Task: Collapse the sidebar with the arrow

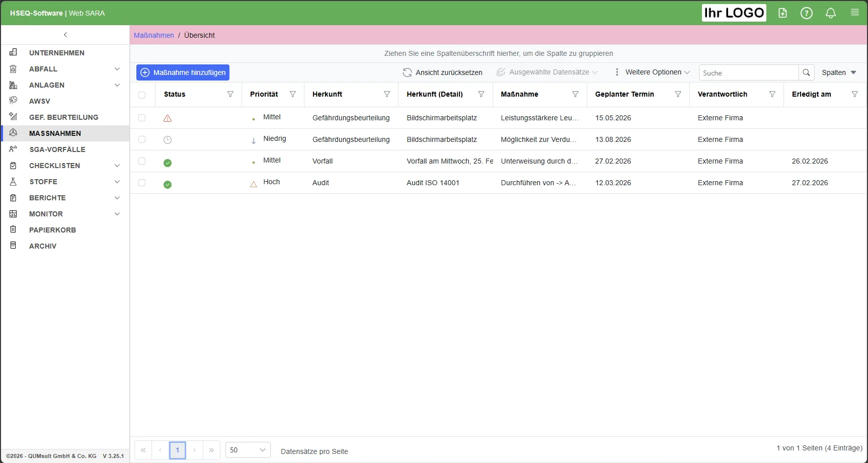Action: click(65, 35)
